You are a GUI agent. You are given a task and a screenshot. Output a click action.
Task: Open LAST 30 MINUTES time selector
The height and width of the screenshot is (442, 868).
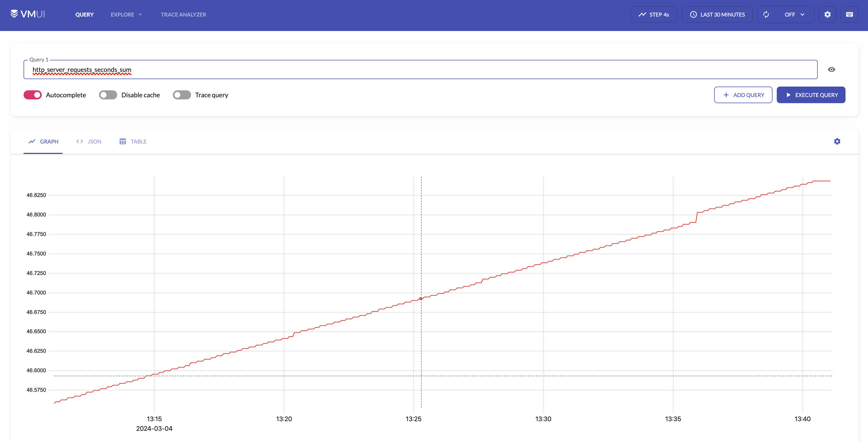point(722,14)
